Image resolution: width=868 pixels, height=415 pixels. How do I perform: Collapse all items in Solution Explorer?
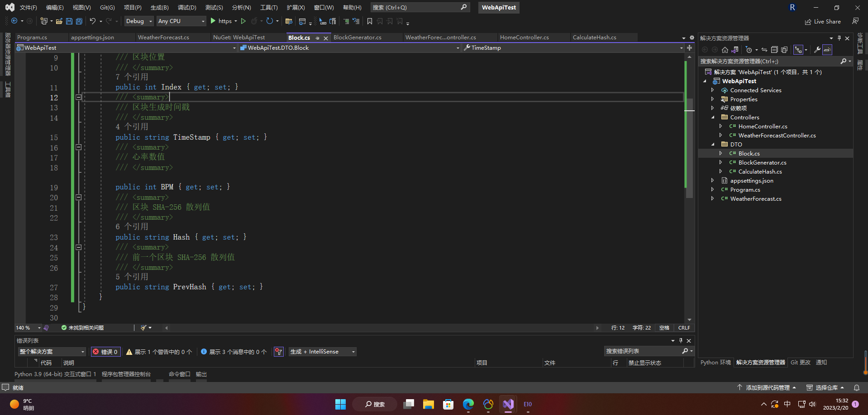(x=774, y=50)
